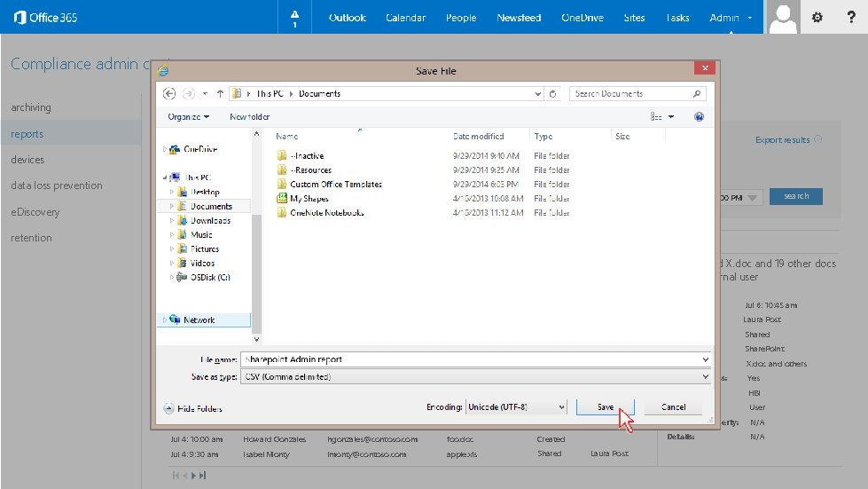Click the search button on the page

pos(796,196)
